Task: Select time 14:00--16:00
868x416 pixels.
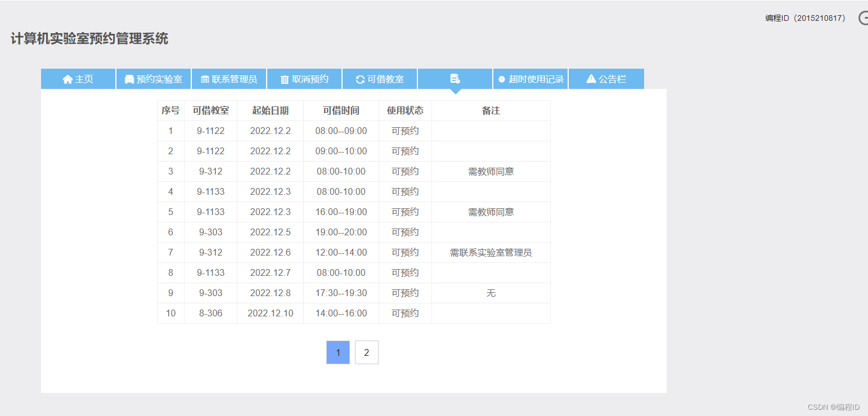Action: pos(341,314)
